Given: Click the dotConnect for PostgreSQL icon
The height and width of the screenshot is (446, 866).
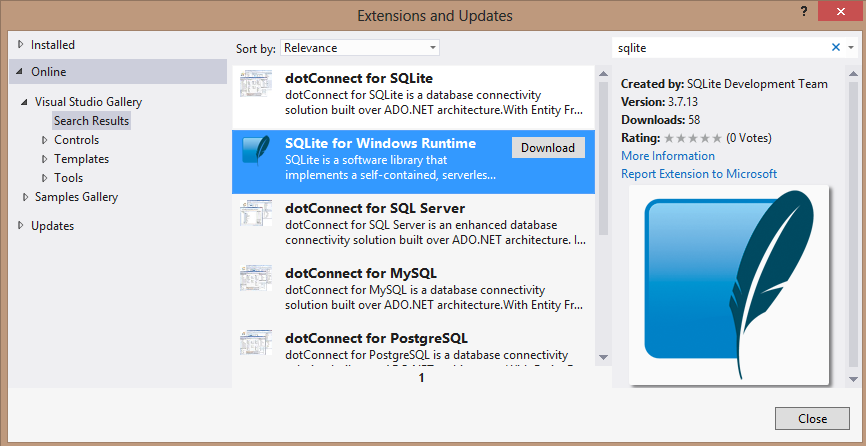Looking at the screenshot, I should coord(256,342).
